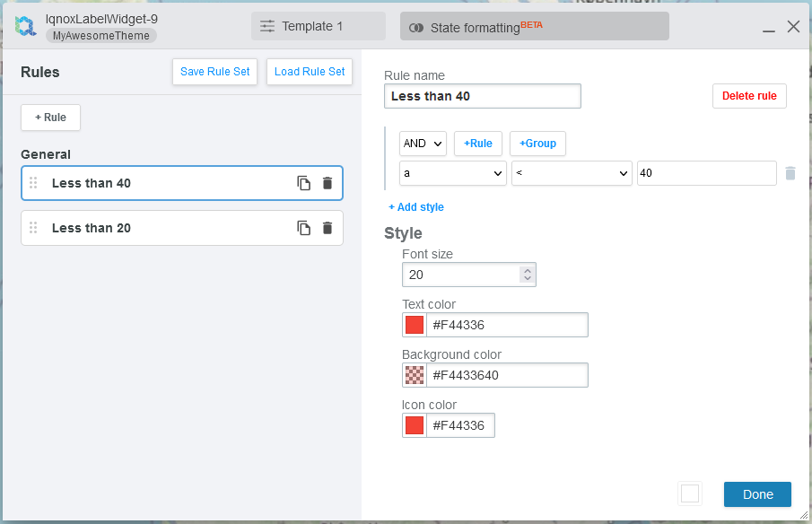The height and width of the screenshot is (524, 812).
Task: Open the AND logic dropdown
Action: pyautogui.click(x=422, y=144)
